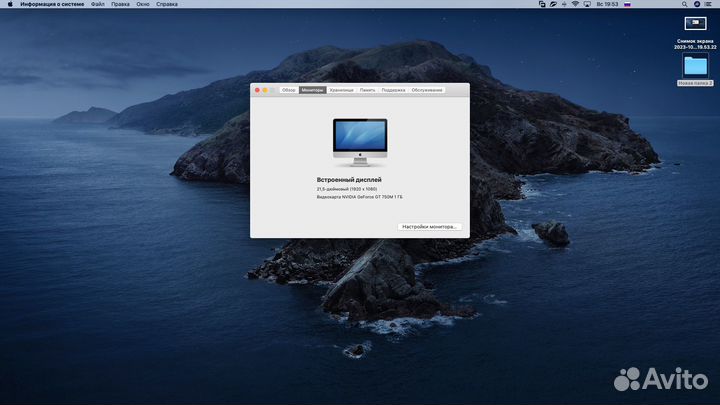Open the Информация о системе application menu

52,4
